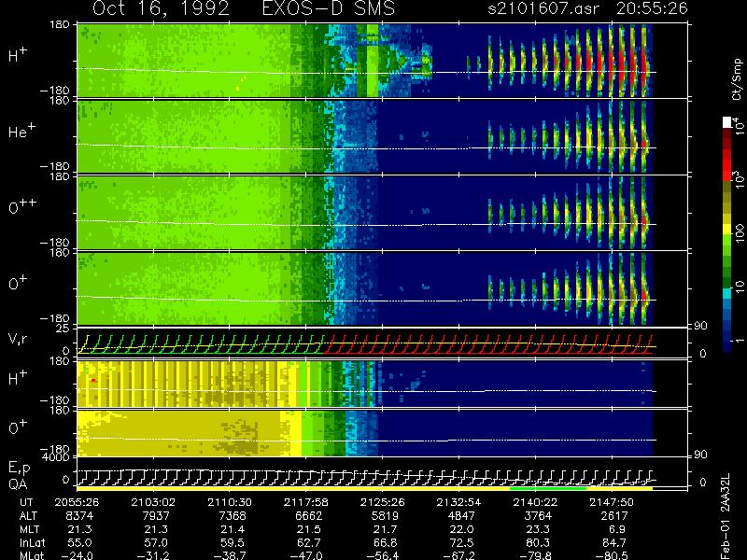Click the MLat value -79.8

click(535, 555)
